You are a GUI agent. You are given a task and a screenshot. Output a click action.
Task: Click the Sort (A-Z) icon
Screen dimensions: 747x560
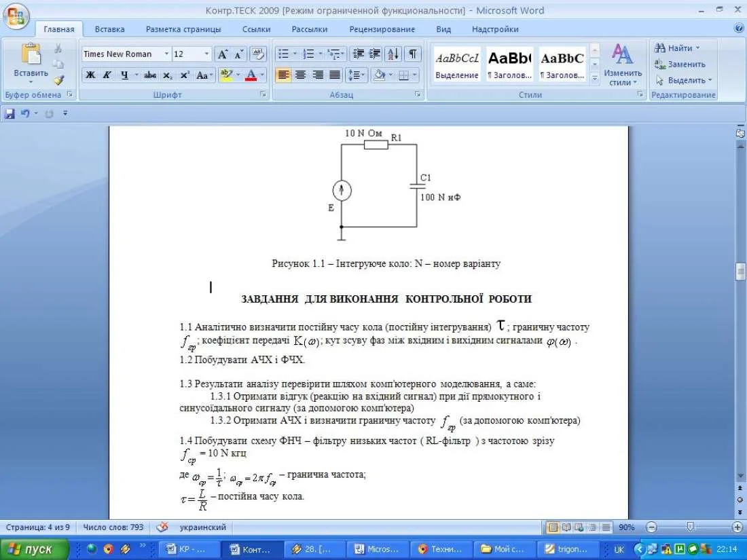pos(393,54)
